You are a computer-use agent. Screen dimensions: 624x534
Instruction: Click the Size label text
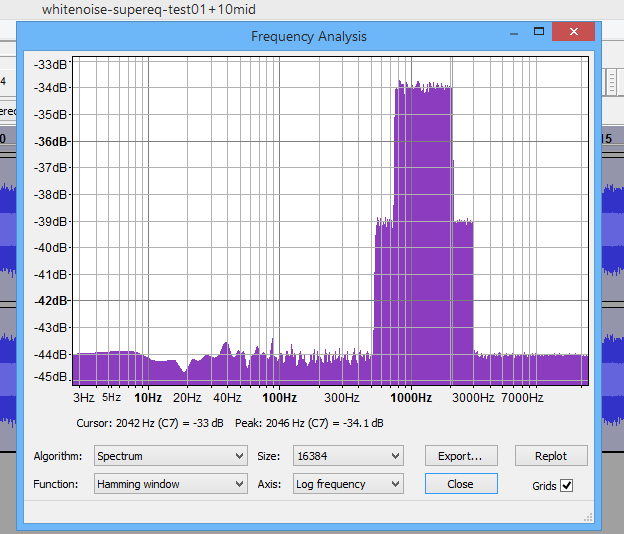coord(269,456)
